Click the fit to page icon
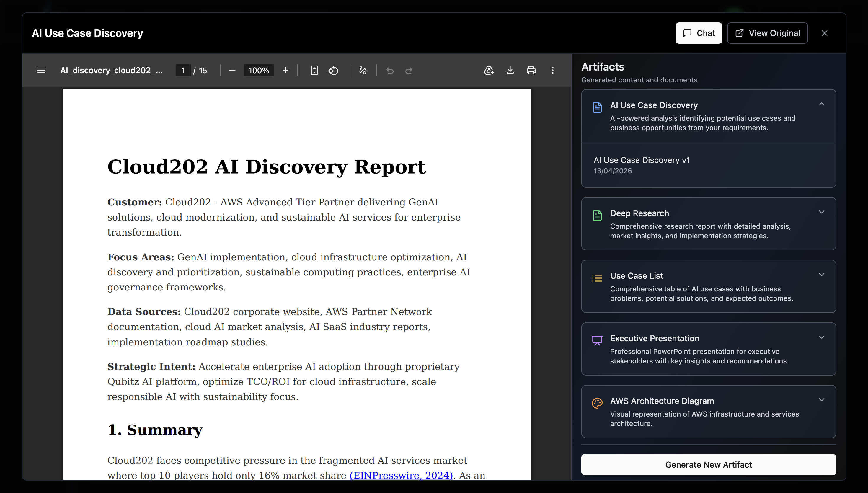Image resolution: width=868 pixels, height=493 pixels. [x=314, y=71]
